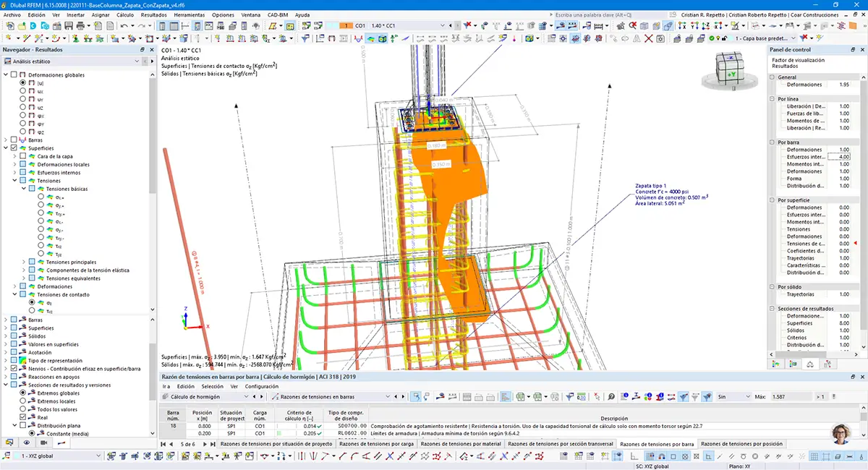This screenshot has height=470, width=868.
Task: Close the Navegador - Resultados panel
Action: [x=152, y=50]
